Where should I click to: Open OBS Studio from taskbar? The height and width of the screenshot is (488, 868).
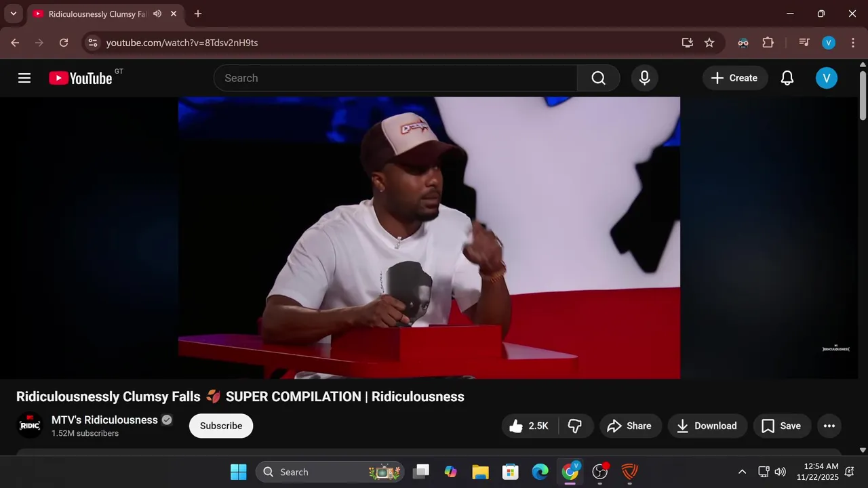(x=600, y=472)
